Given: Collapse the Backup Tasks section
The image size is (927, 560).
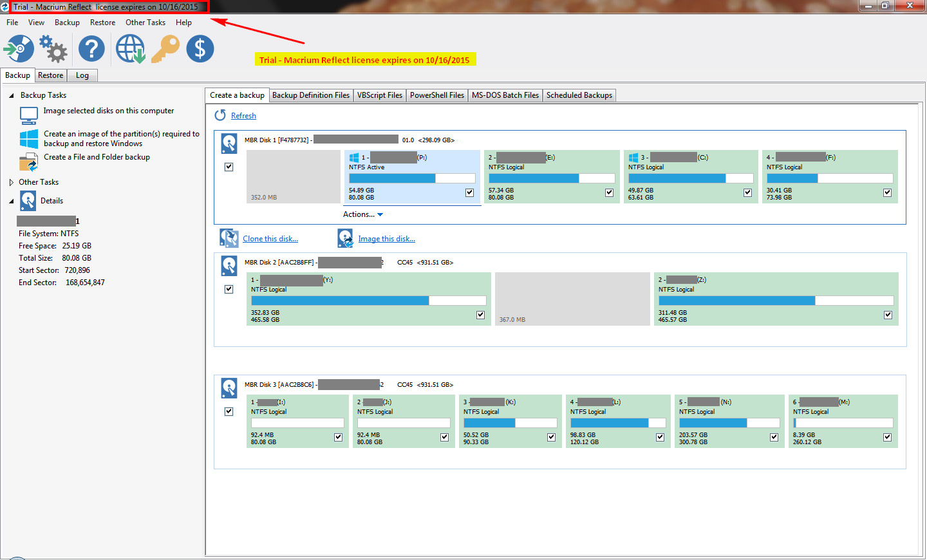Looking at the screenshot, I should pyautogui.click(x=12, y=95).
